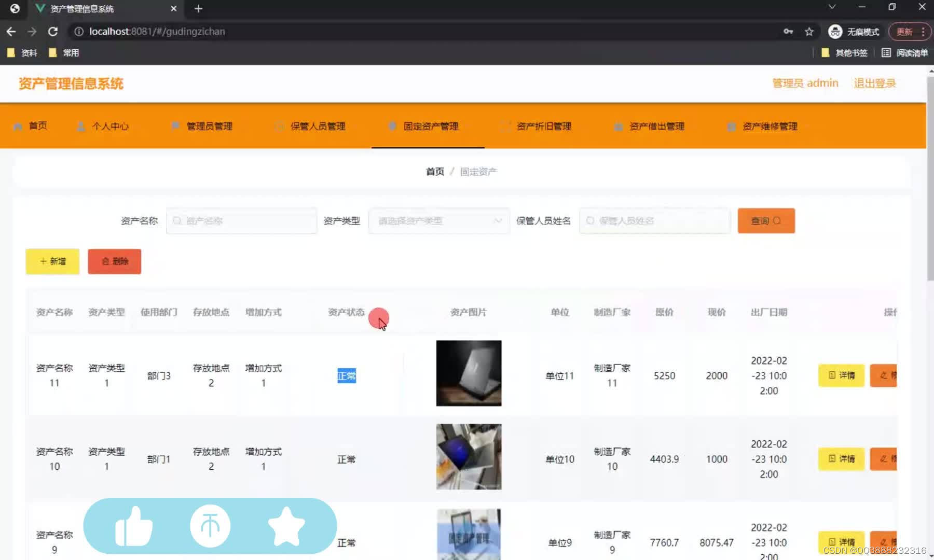Click the coin icon in the overlay
Screen dimensions: 934x560
pyautogui.click(x=210, y=526)
